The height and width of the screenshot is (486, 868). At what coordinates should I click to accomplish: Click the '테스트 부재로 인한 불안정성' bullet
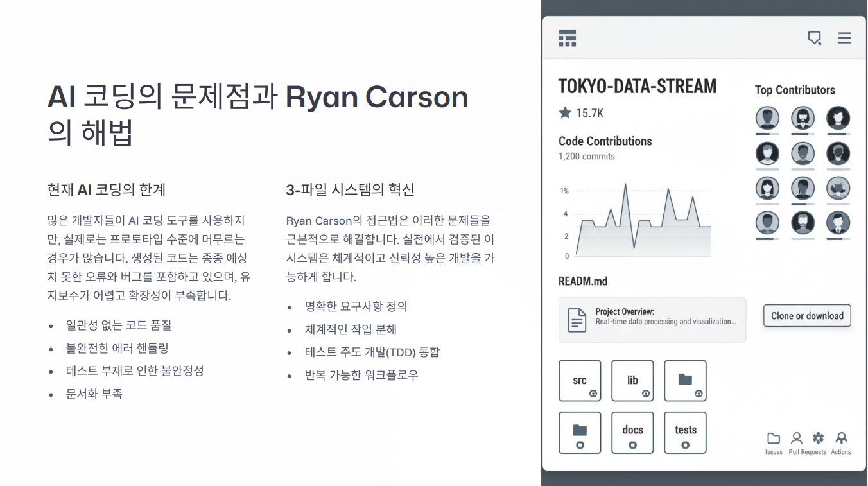coord(135,371)
